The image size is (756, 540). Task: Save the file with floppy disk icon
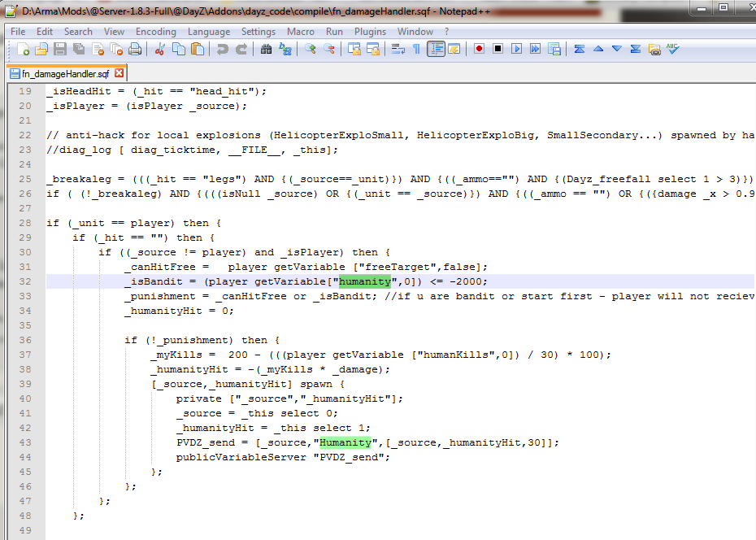click(60, 49)
